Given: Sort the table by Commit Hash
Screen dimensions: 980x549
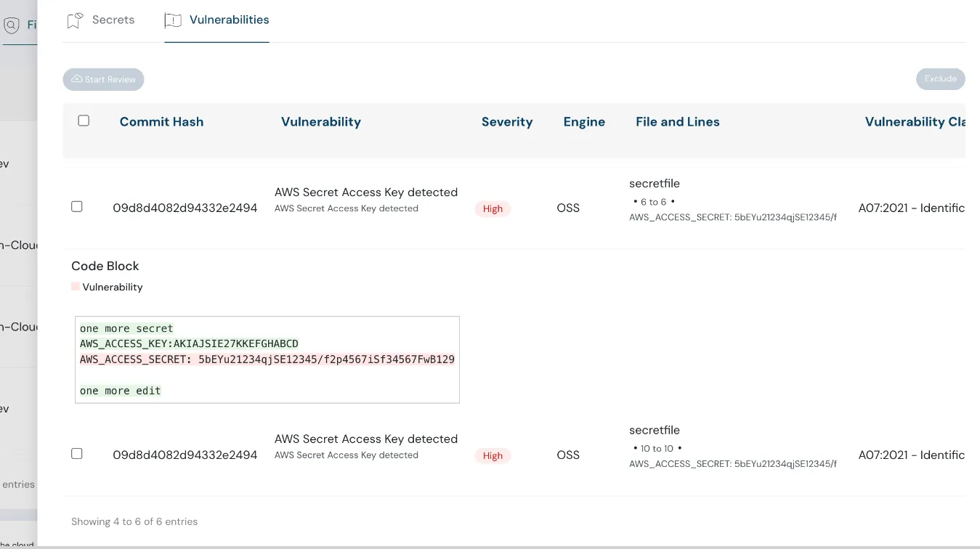Looking at the screenshot, I should pyautogui.click(x=161, y=121).
